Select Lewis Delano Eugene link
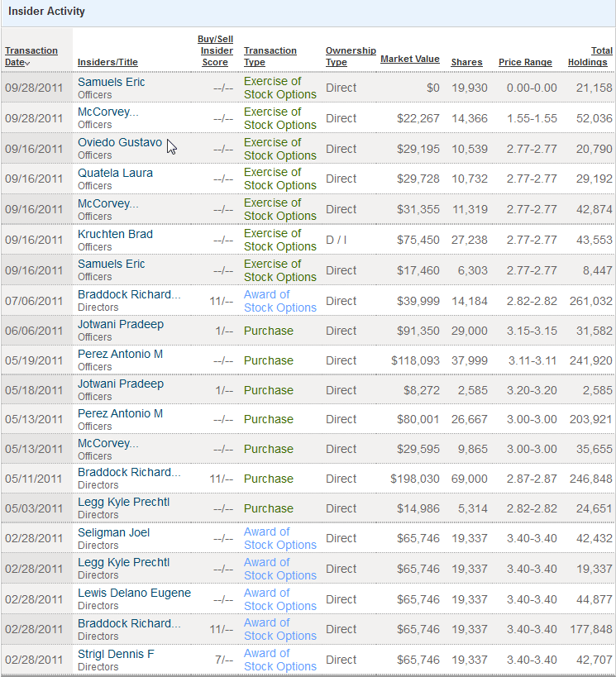616x677 pixels. (134, 593)
